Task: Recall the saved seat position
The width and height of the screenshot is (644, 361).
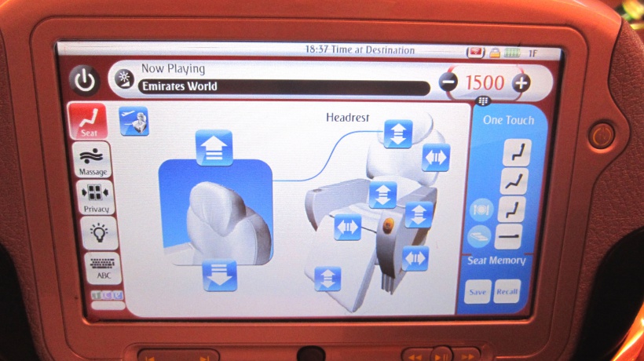Action: coord(507,291)
